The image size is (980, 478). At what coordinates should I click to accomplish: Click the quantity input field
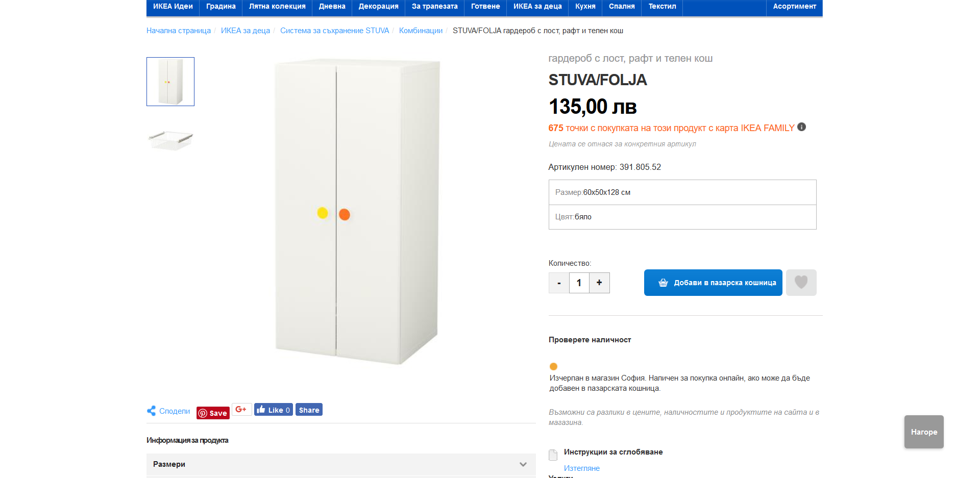(579, 283)
